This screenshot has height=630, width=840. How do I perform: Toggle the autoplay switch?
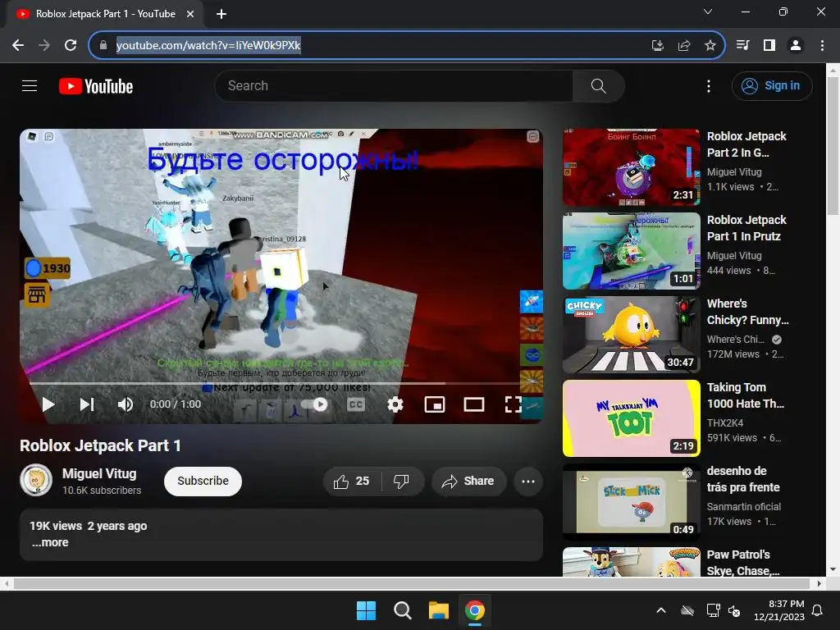(x=315, y=404)
